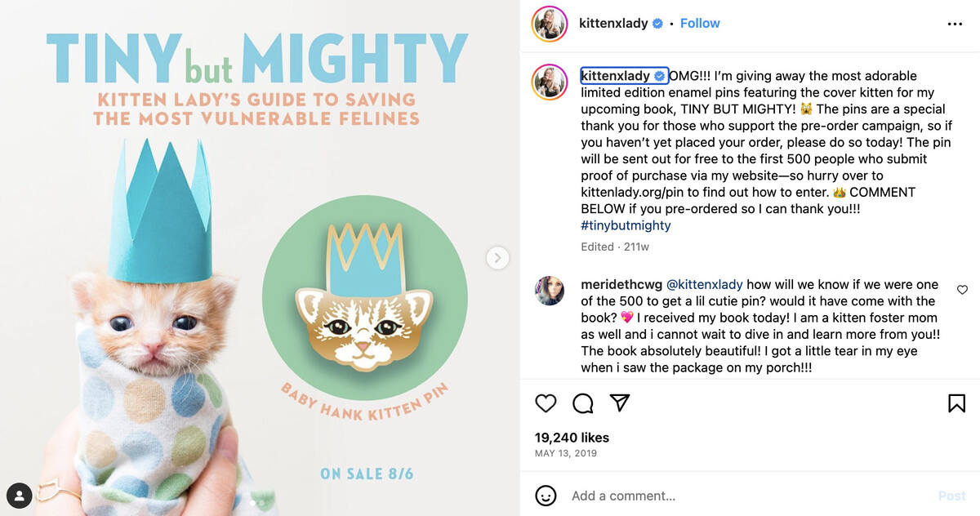Screen dimensions: 980x516
Task: Click the meridethcwg username
Action: click(620, 285)
